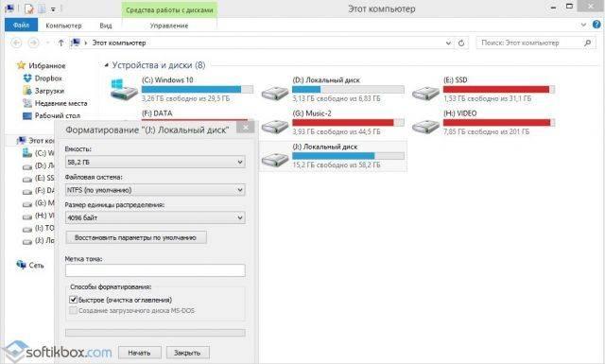Switch to the Вид ribbon tab

pos(106,26)
